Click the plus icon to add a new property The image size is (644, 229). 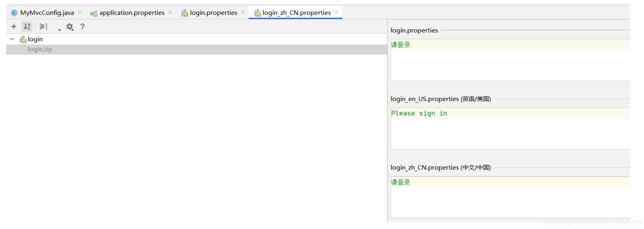coord(14,26)
